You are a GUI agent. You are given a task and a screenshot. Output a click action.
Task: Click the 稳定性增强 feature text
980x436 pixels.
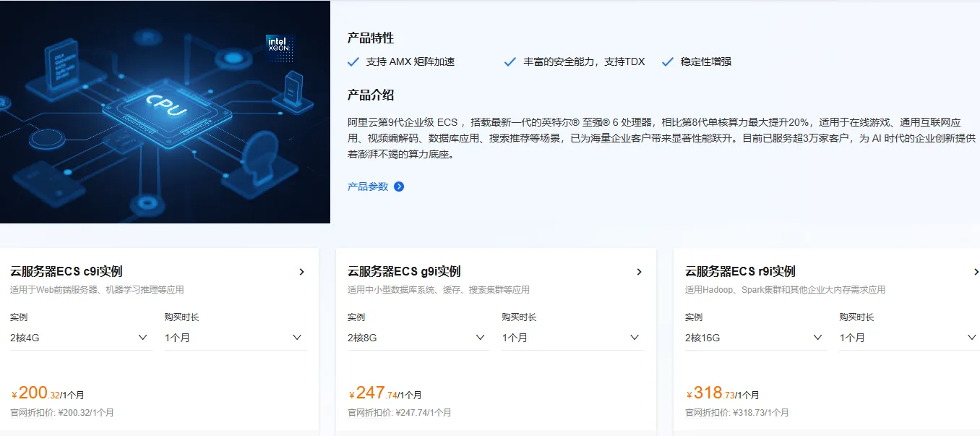coord(706,62)
